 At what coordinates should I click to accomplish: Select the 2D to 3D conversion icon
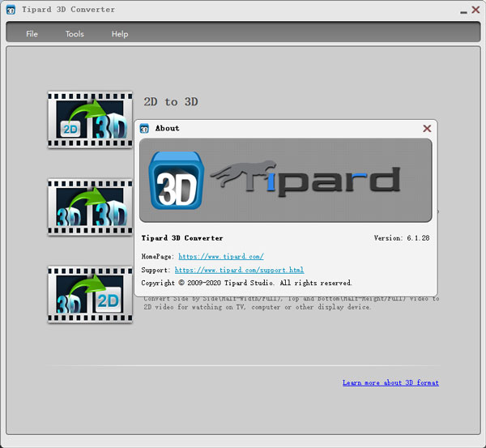(x=89, y=119)
